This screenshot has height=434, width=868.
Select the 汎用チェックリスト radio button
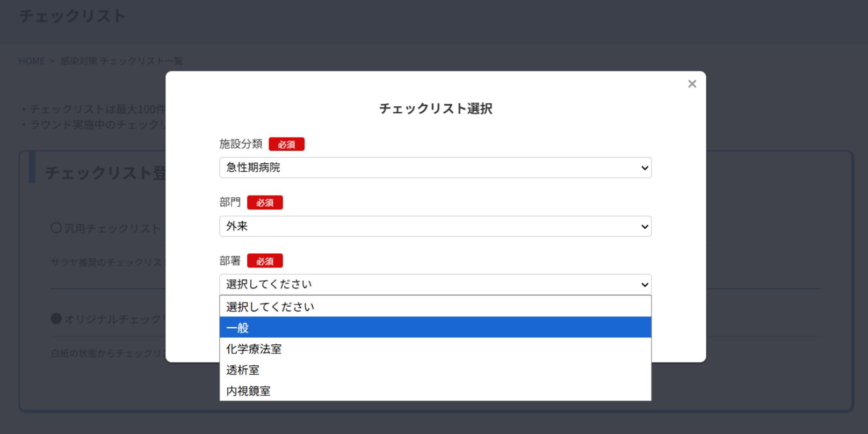pyautogui.click(x=56, y=228)
